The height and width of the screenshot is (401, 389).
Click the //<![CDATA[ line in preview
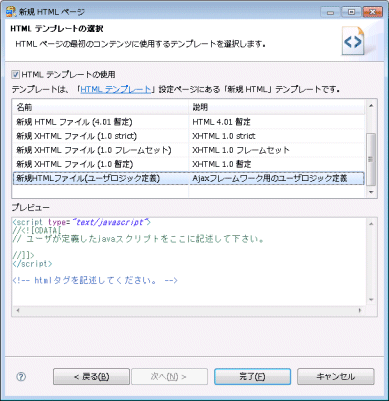point(37,230)
